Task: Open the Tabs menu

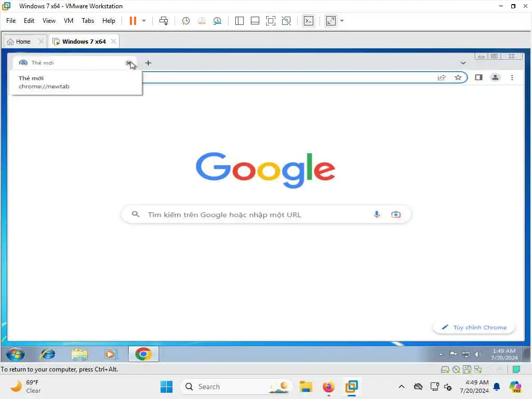Action: pos(87,21)
